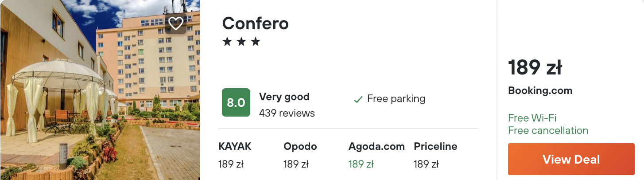The height and width of the screenshot is (180, 644).
Task: Choose the Opodo provider offer
Action: (x=300, y=155)
